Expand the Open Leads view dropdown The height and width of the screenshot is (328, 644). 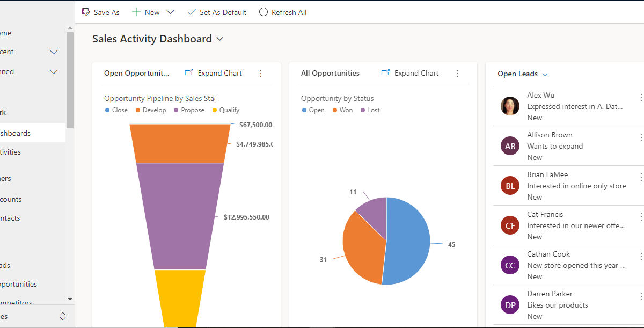[x=545, y=74]
